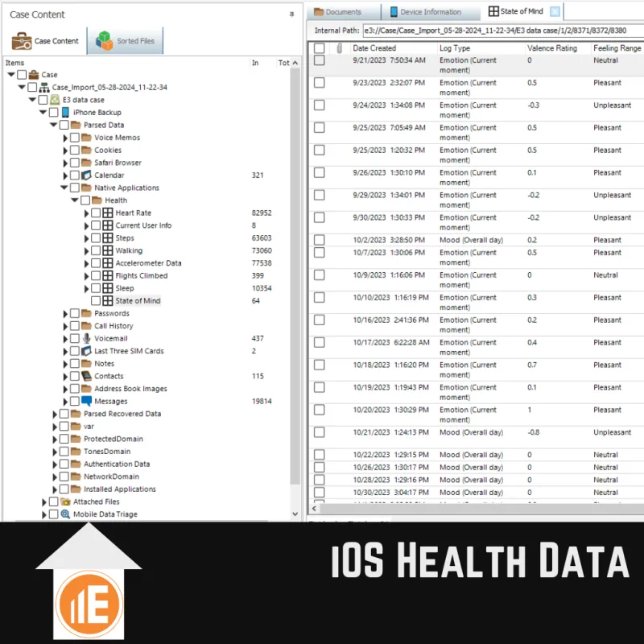This screenshot has width=644, height=644.
Task: Select the Authentication Data tree item
Action: coord(117,464)
